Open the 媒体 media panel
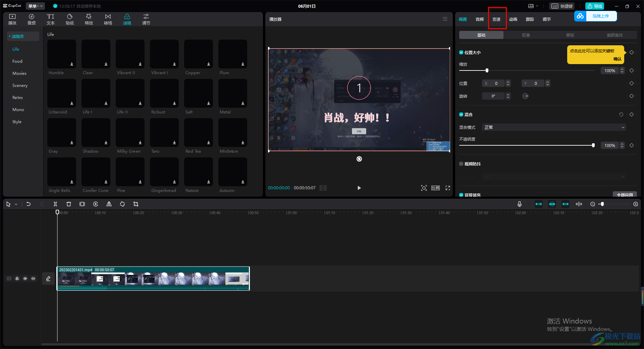This screenshot has width=644, height=349. tap(12, 19)
